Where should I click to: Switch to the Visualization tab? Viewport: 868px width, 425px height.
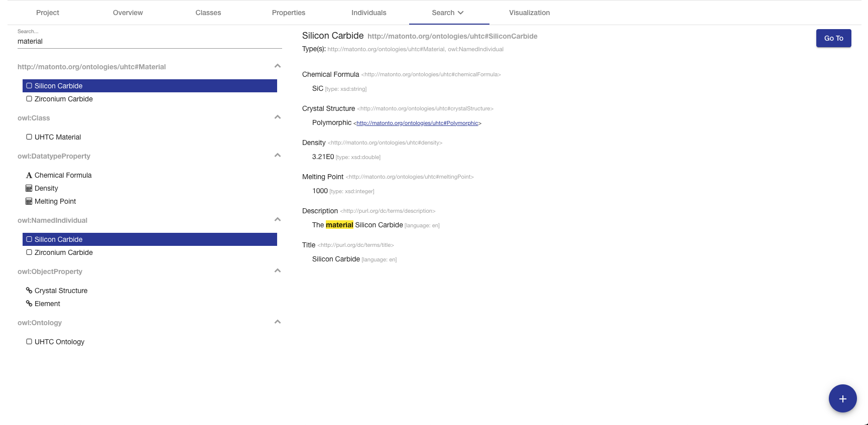pos(530,13)
